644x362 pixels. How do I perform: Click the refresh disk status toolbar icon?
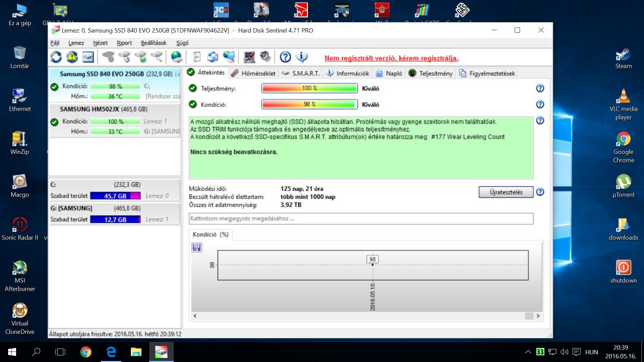tap(56, 57)
